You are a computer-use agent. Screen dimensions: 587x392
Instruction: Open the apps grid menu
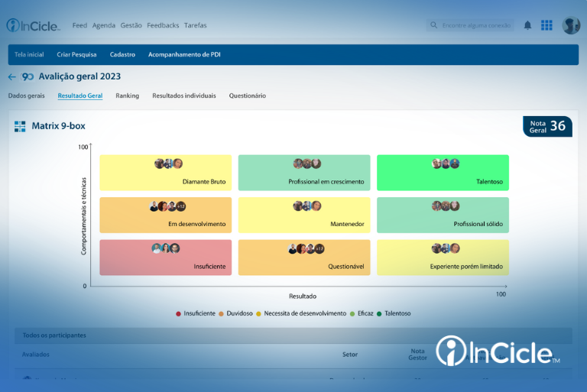click(546, 25)
